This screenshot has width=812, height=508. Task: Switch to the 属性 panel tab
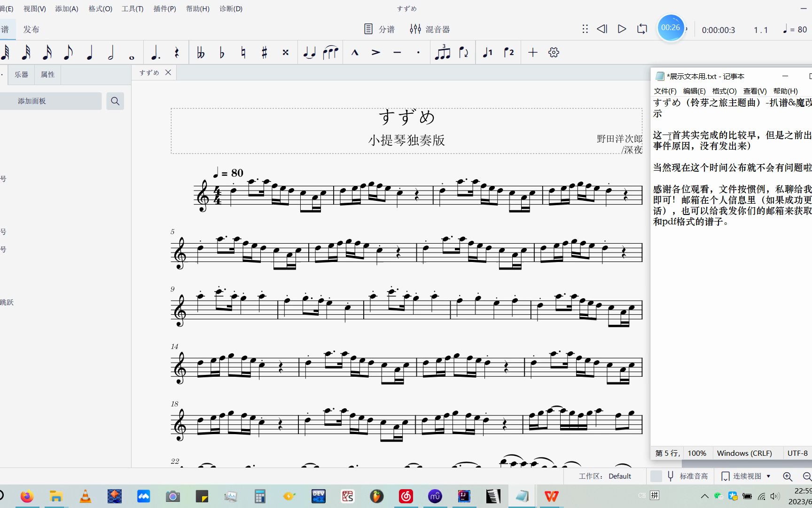(47, 74)
